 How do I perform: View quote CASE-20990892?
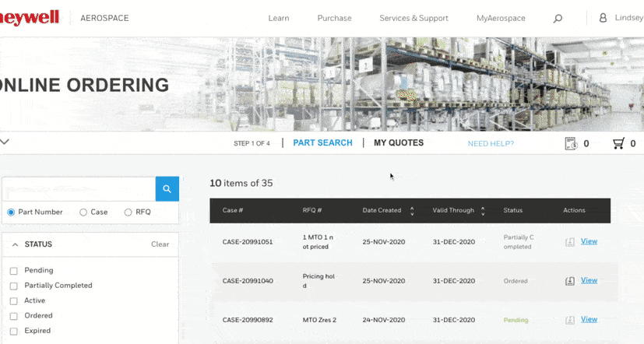[x=589, y=319]
